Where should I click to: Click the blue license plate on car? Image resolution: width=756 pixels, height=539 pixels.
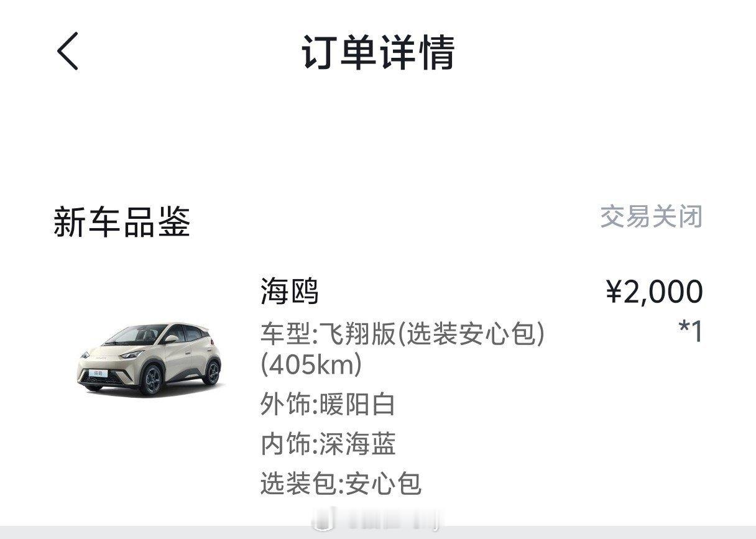click(98, 373)
